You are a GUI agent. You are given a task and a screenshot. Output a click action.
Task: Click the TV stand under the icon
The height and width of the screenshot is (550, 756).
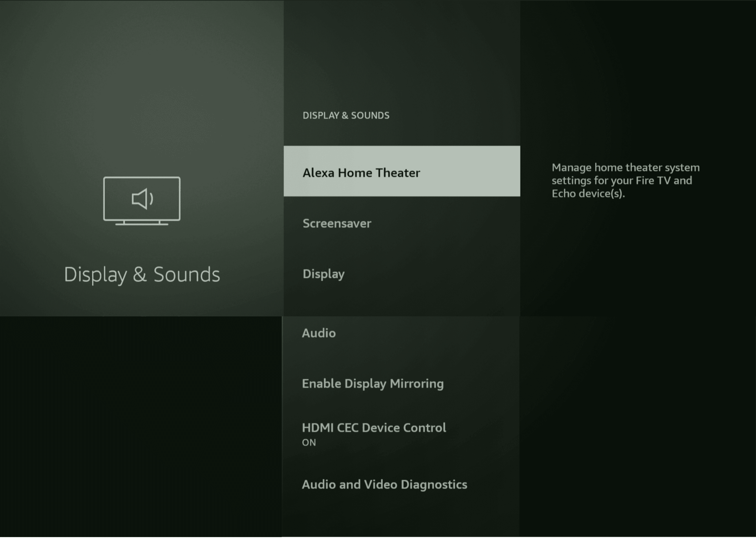pyautogui.click(x=142, y=223)
